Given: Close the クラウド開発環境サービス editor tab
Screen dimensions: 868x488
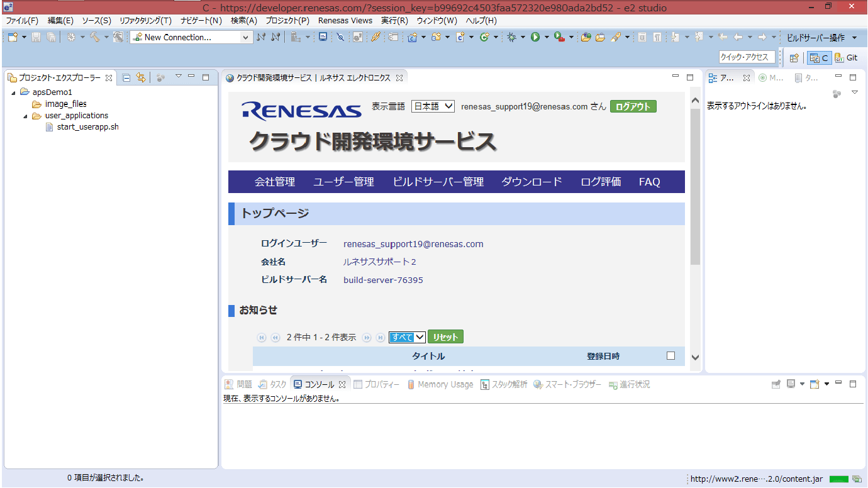Looking at the screenshot, I should tap(399, 78).
